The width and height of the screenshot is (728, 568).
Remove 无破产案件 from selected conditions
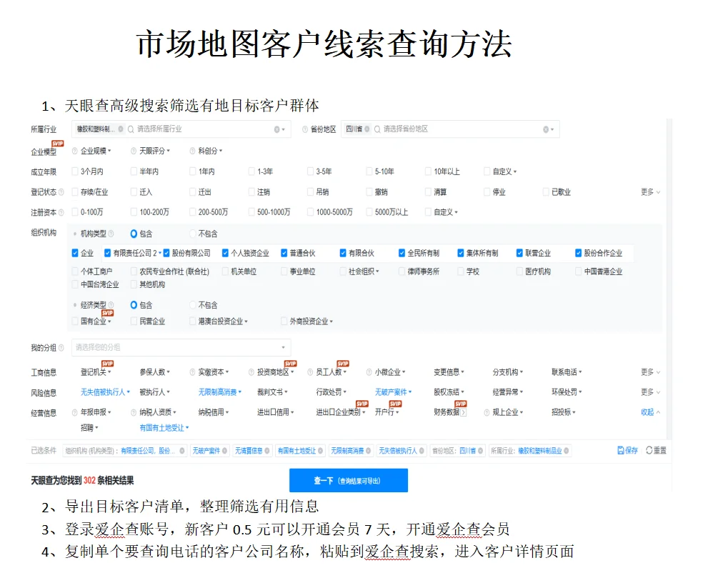pos(225,451)
